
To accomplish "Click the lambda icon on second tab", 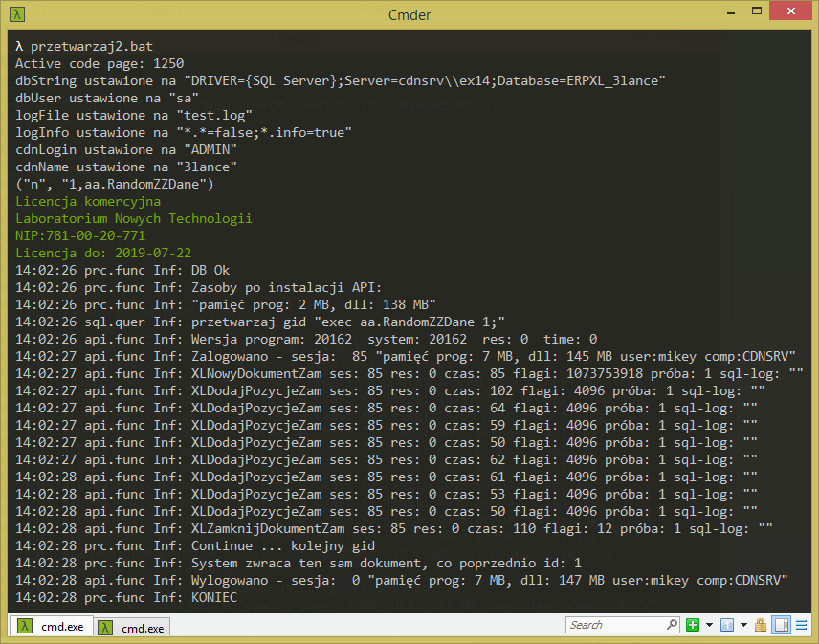I will [x=105, y=628].
